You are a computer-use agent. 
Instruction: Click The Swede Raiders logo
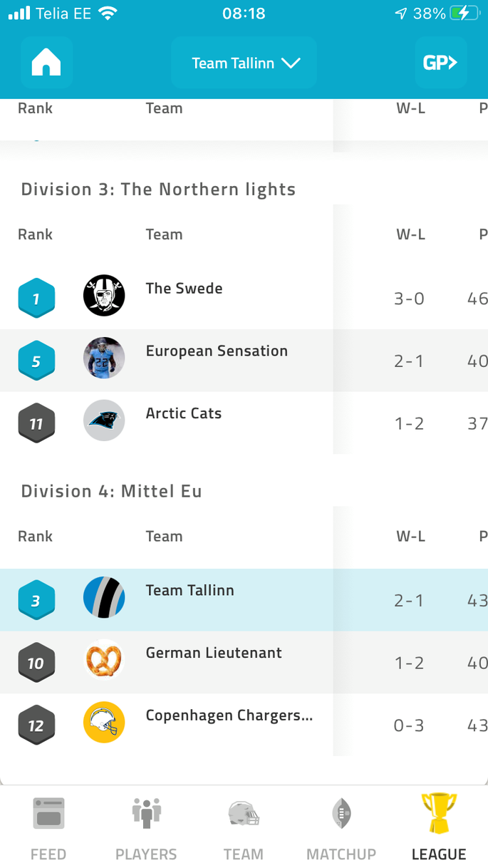pyautogui.click(x=104, y=295)
